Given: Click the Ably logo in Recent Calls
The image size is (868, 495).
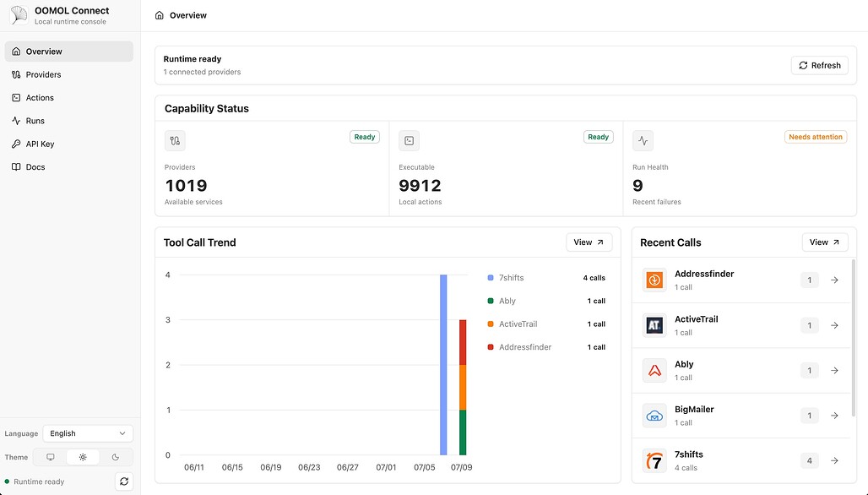Looking at the screenshot, I should [x=654, y=371].
